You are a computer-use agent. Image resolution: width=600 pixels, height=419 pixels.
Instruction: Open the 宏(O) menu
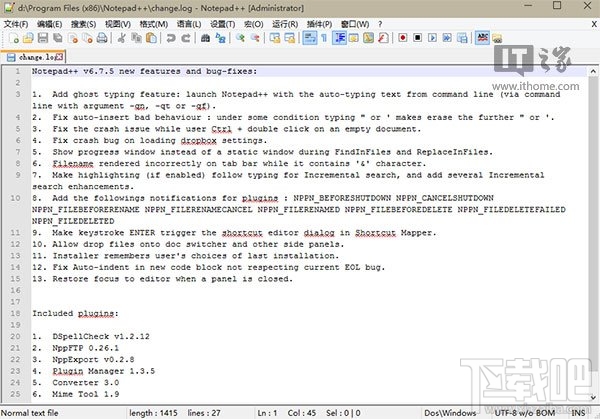click(254, 24)
